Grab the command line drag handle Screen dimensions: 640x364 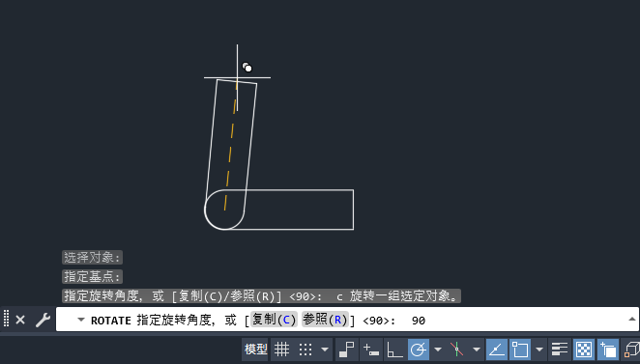[x=6, y=319]
